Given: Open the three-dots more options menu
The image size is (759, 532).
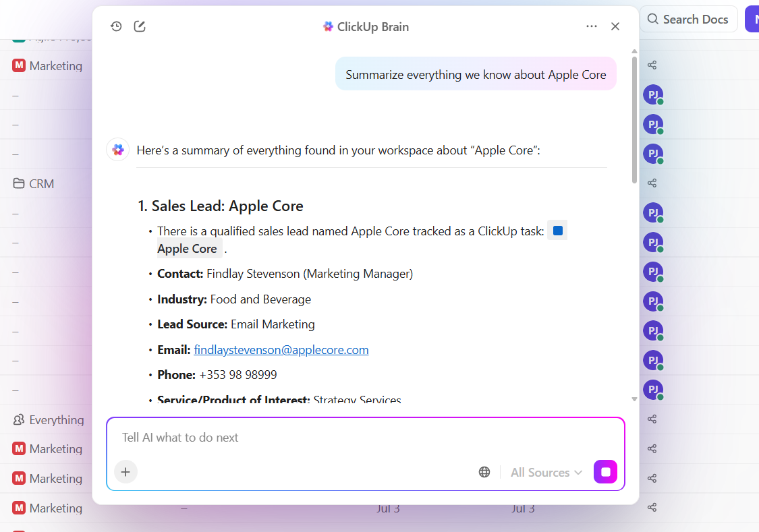Looking at the screenshot, I should [592, 26].
